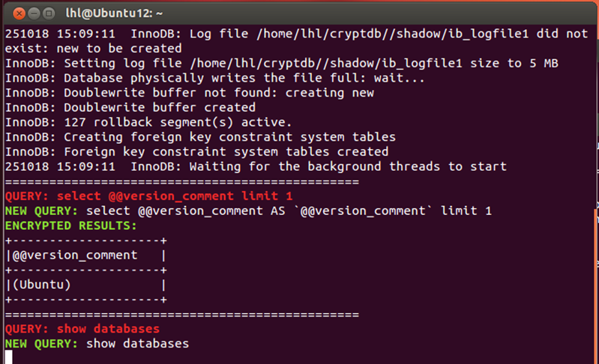Image resolution: width=599 pixels, height=364 pixels.
Task: Click the red 'QUERY: show databases' line
Action: click(x=82, y=329)
